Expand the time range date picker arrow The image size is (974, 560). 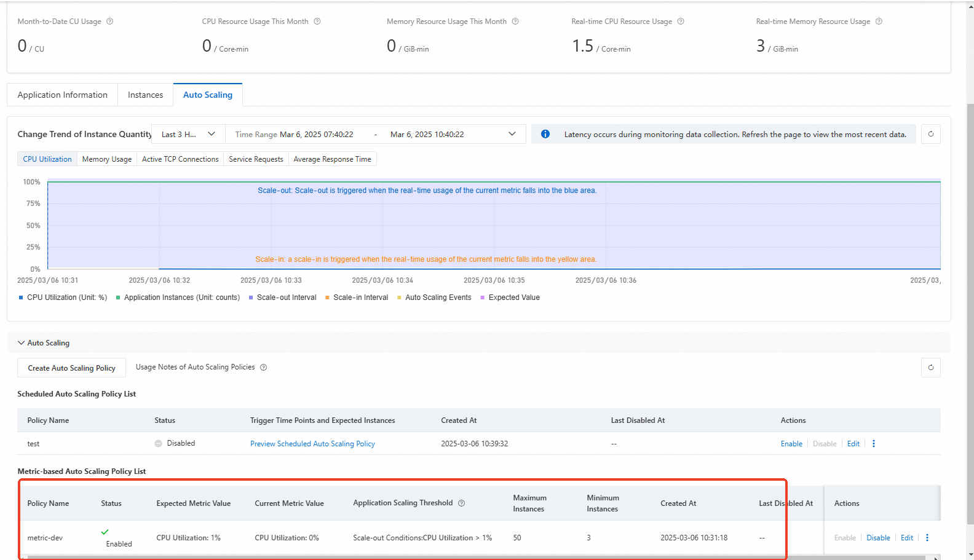pos(512,134)
